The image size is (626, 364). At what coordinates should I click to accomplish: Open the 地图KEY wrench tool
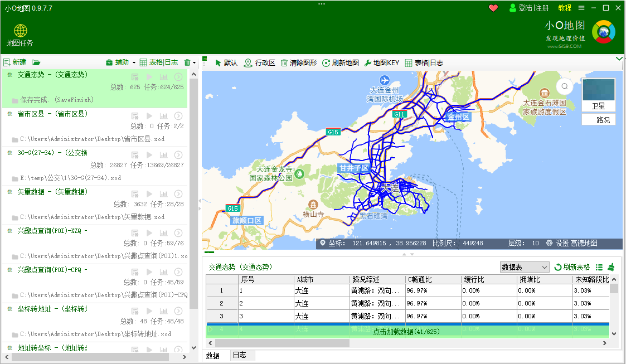coord(382,62)
